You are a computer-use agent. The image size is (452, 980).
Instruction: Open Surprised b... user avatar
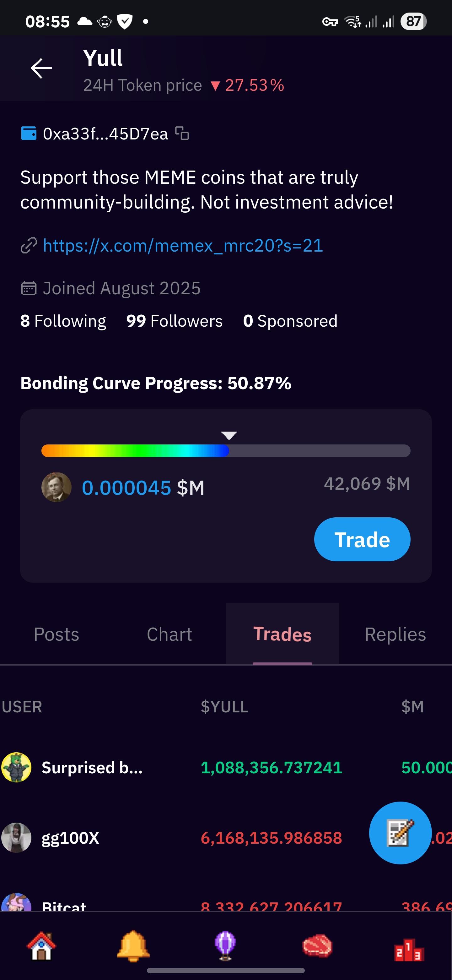coord(16,767)
